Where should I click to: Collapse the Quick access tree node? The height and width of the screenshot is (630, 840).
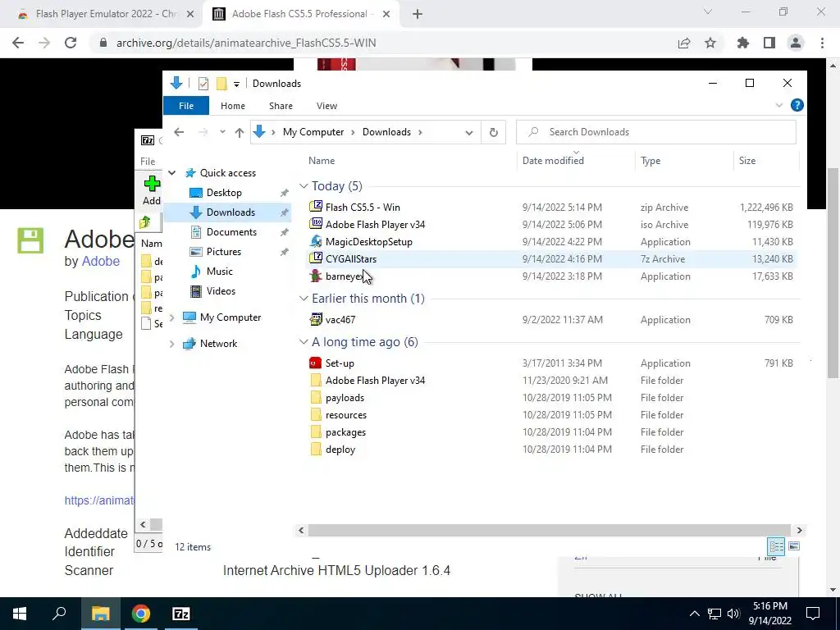pos(172,173)
